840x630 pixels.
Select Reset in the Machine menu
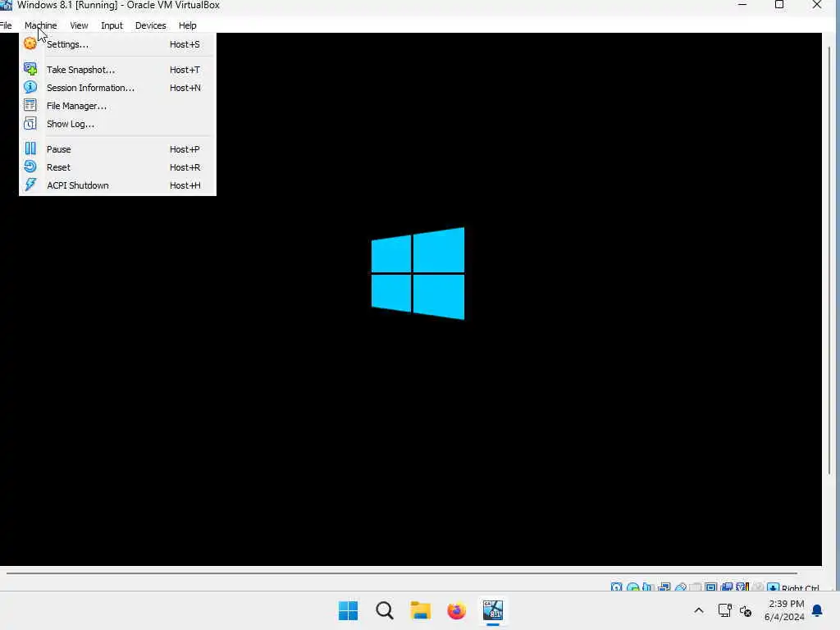click(117, 167)
